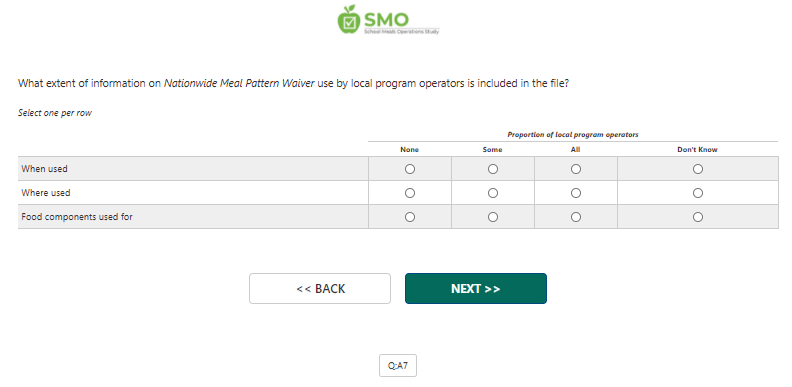Select All for Food components used for
This screenshot has height=387, width=792.
coord(575,217)
